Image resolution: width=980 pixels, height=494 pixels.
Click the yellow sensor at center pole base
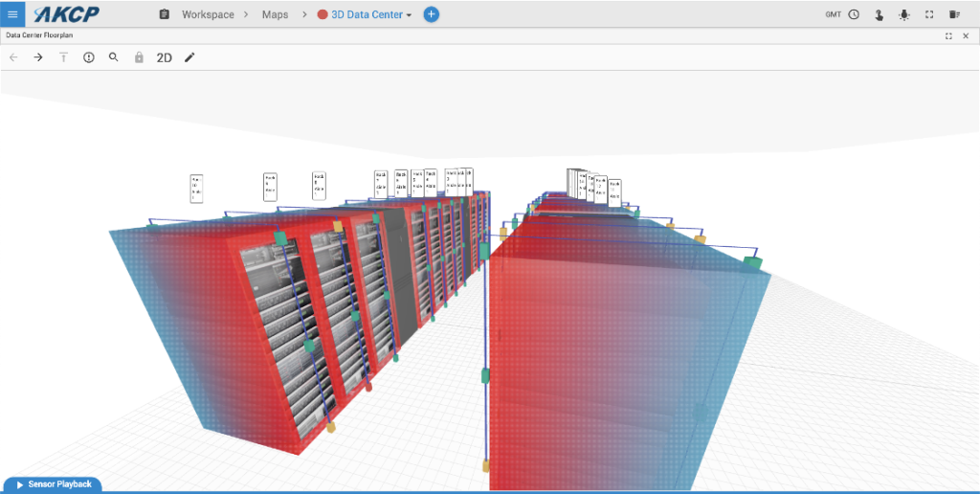pos(485,466)
